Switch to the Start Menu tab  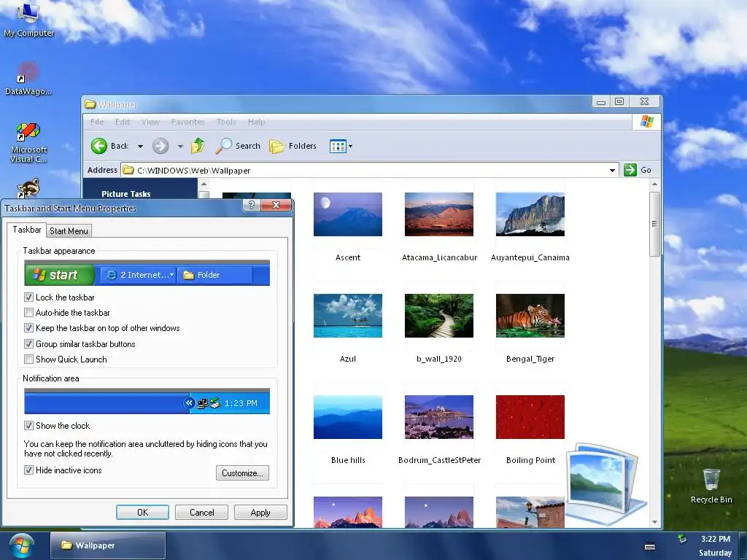coord(69,231)
